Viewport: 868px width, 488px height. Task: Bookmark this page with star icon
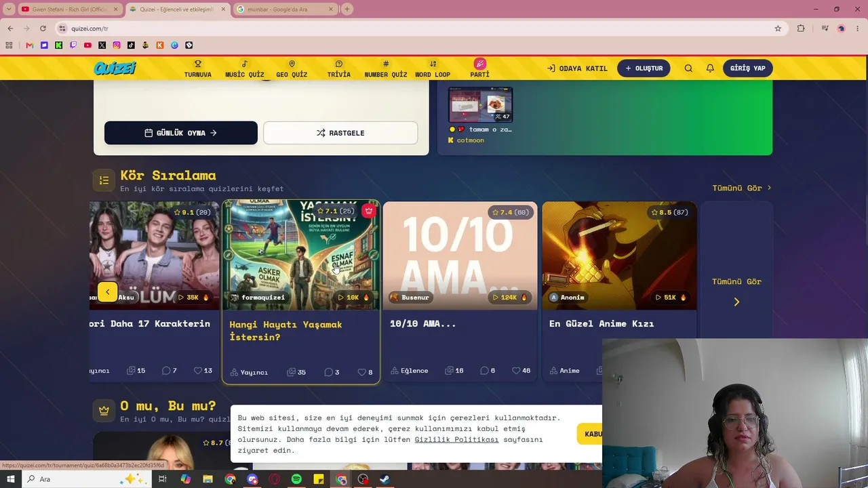tap(778, 28)
